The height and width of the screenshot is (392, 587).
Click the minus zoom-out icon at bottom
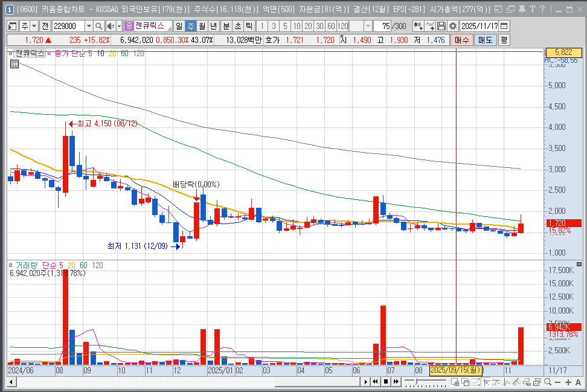point(558,382)
